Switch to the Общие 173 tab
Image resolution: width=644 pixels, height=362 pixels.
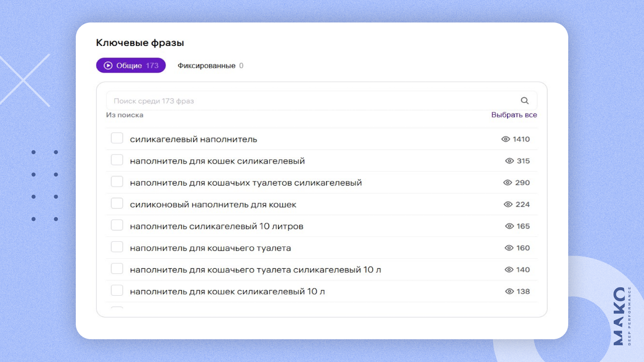click(x=131, y=66)
